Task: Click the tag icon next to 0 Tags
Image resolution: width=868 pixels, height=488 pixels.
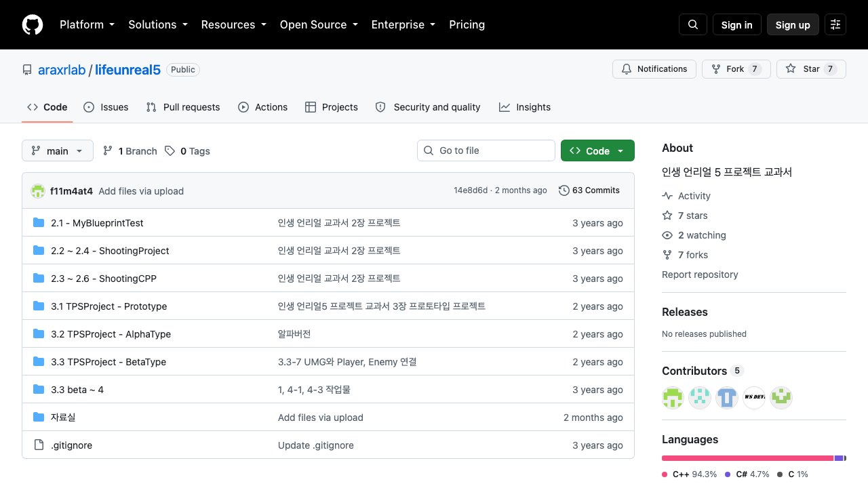Action: pos(170,151)
